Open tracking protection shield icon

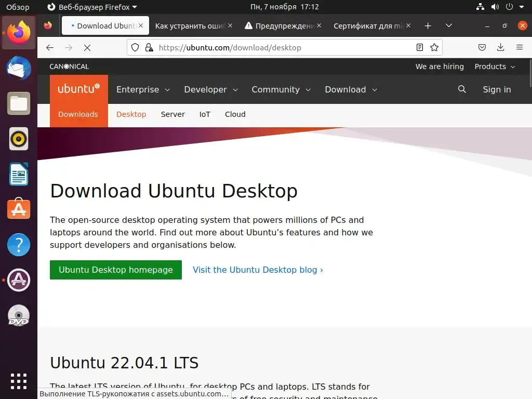[135, 47]
